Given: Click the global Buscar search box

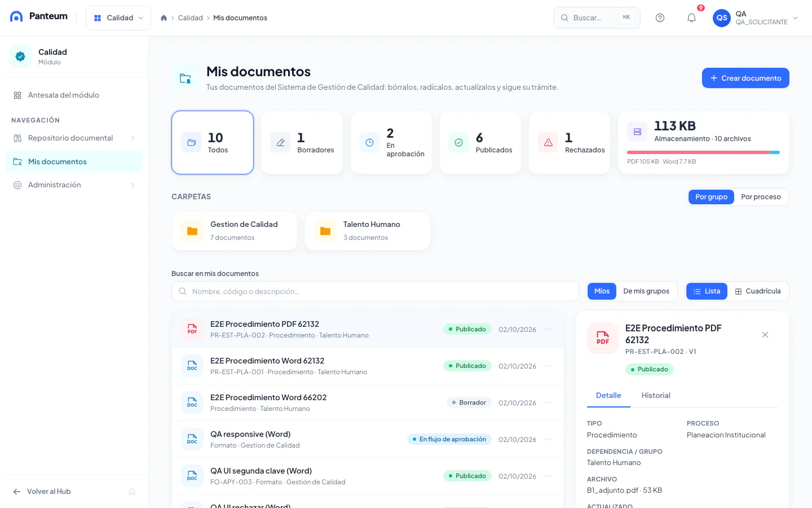Looking at the screenshot, I should click(x=597, y=18).
